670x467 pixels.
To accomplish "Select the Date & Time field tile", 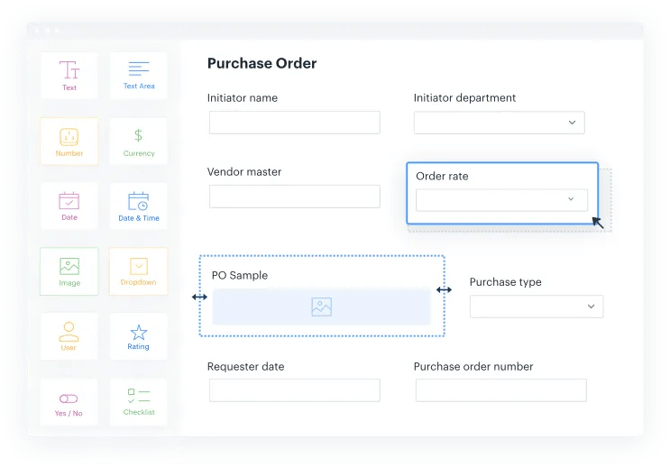I will [x=138, y=206].
